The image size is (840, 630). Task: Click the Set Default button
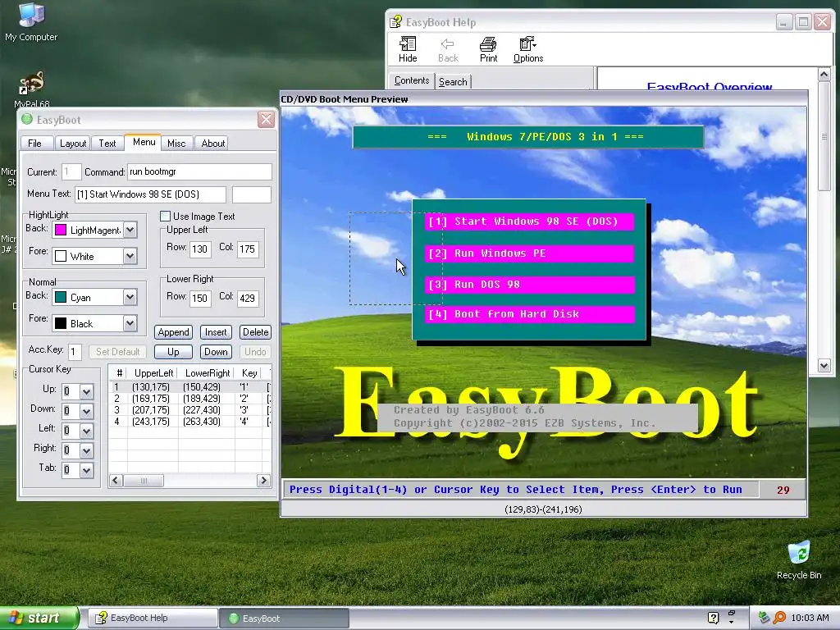(x=117, y=352)
